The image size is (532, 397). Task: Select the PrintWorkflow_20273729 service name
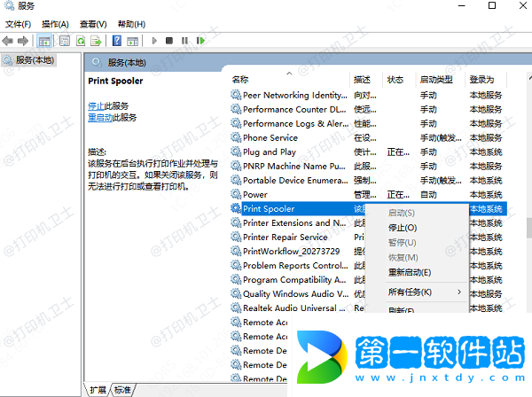[292, 251]
